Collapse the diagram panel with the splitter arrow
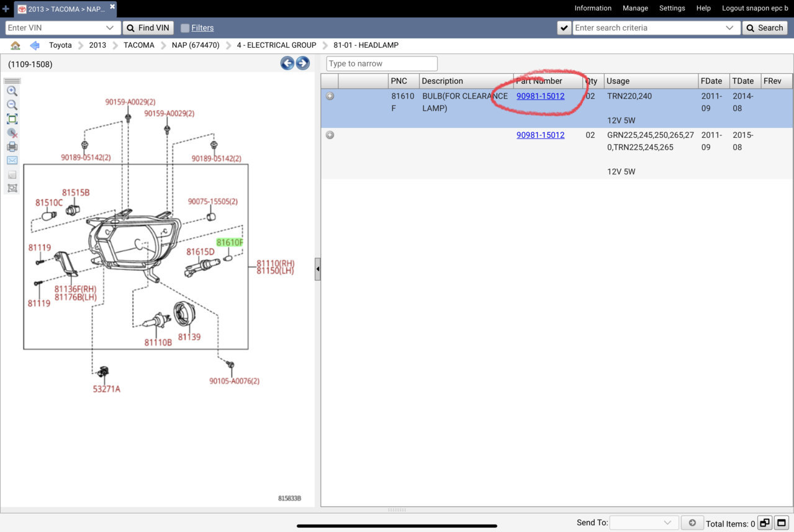 [318, 269]
